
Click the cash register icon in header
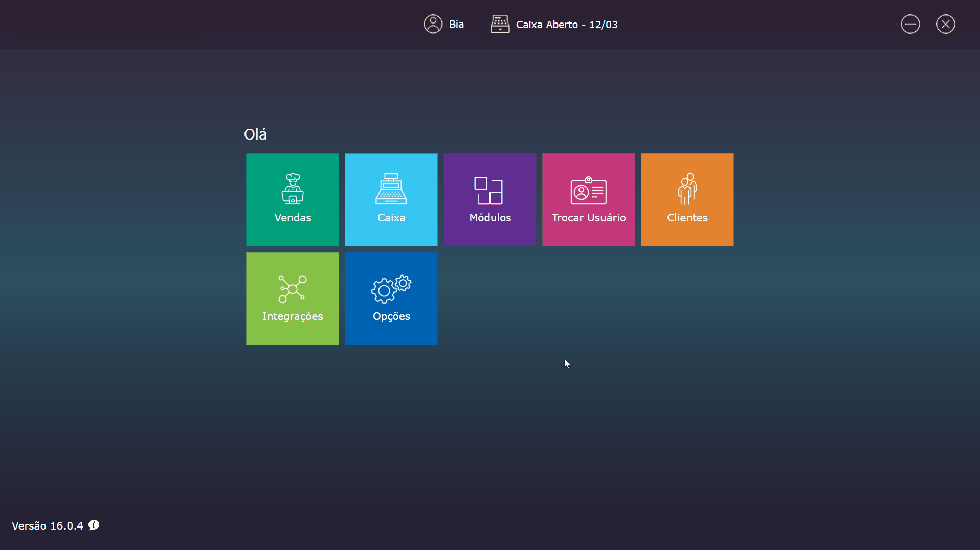click(500, 24)
